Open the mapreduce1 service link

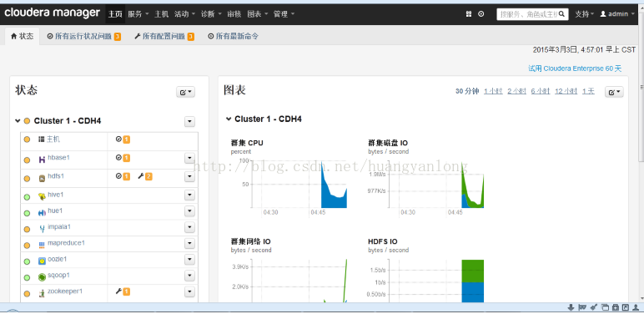click(x=66, y=243)
